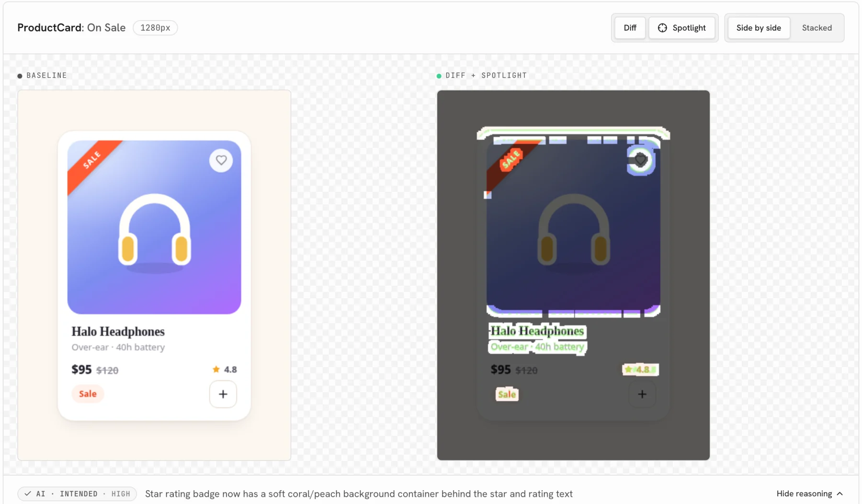Click highlighted "Halo Headphones" title in diff

tap(537, 331)
